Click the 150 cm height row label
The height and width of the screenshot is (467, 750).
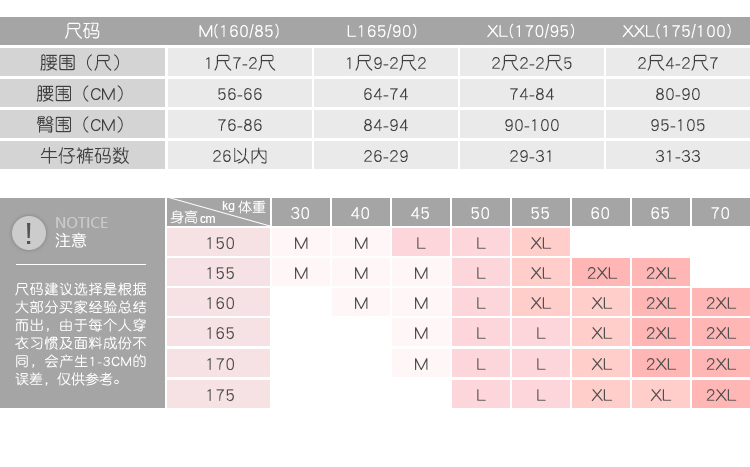point(219,243)
